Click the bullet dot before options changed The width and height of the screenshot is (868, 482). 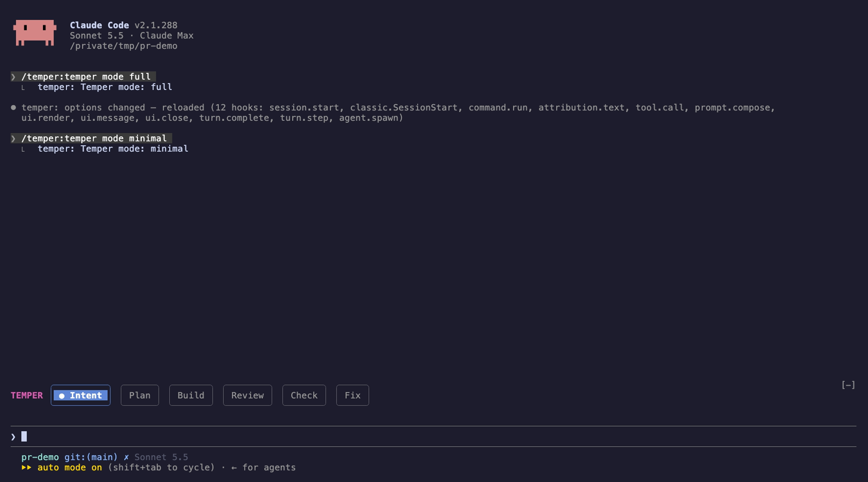point(14,107)
